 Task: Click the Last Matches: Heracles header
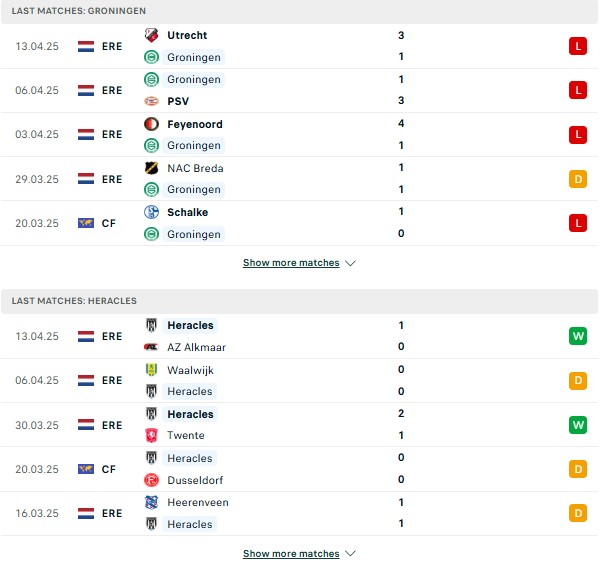point(74,301)
